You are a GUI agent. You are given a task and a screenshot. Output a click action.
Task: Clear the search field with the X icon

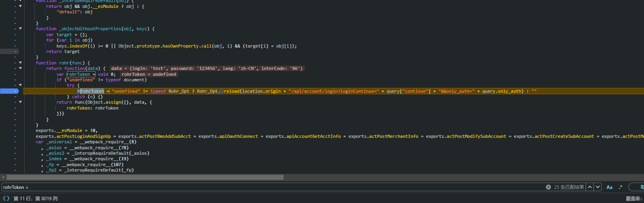click(x=548, y=187)
